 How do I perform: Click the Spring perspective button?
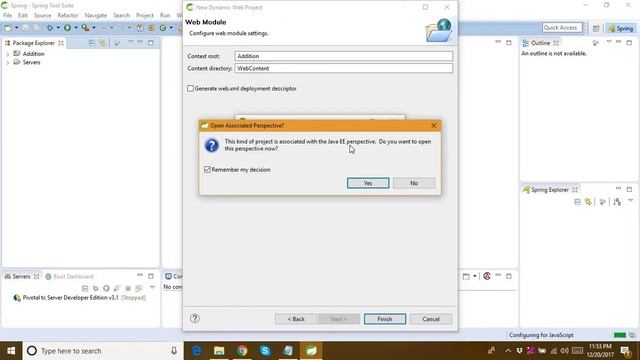[x=620, y=28]
